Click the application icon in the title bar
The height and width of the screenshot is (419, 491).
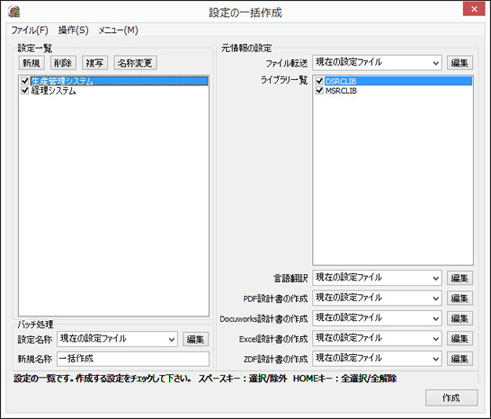pyautogui.click(x=14, y=12)
